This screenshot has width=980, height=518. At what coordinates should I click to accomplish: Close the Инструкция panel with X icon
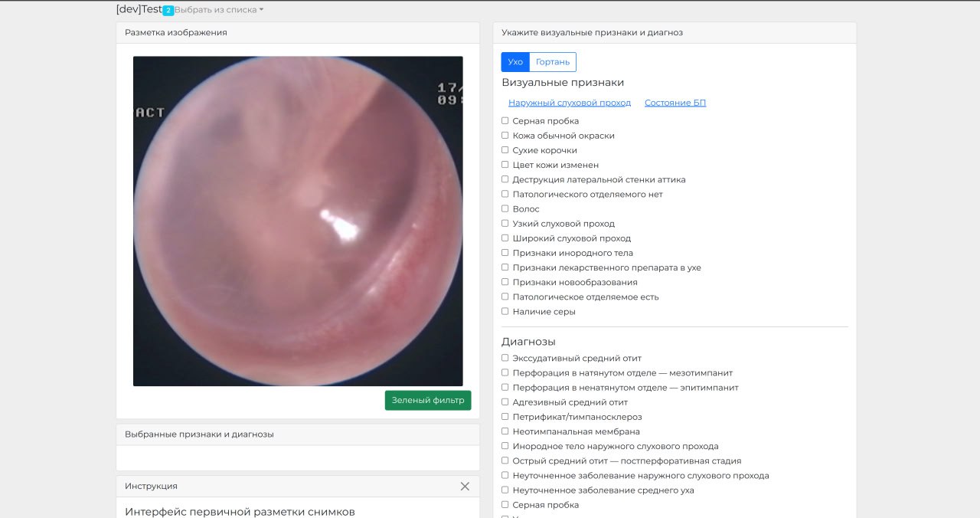465,486
